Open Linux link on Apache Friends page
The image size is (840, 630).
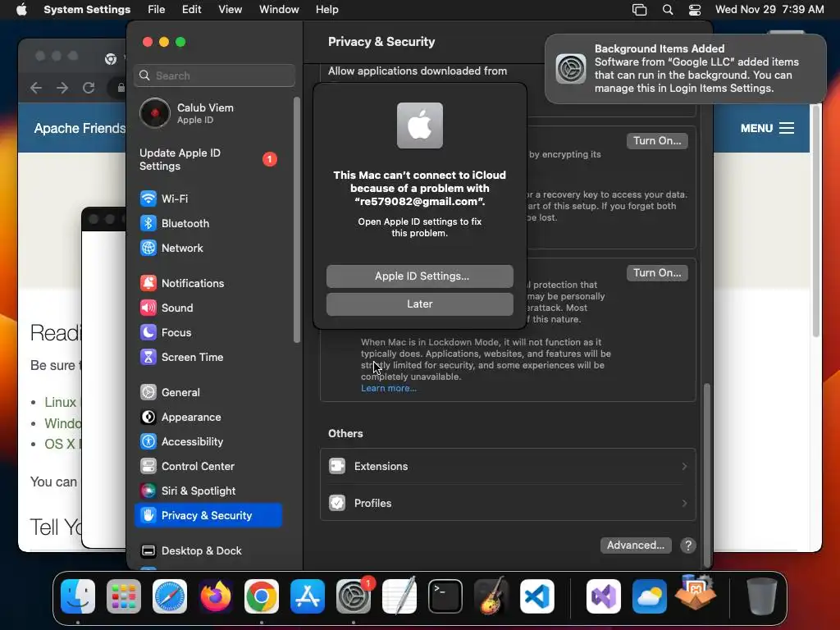(x=60, y=402)
